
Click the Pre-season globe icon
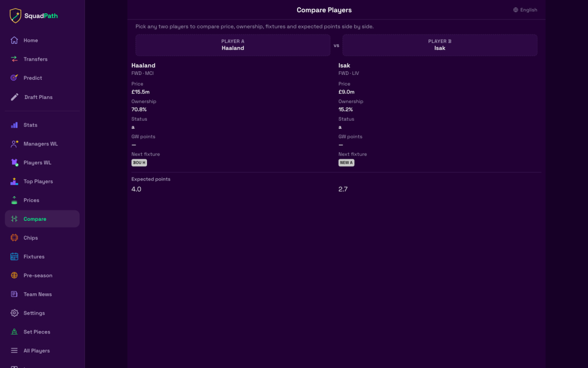tap(14, 275)
